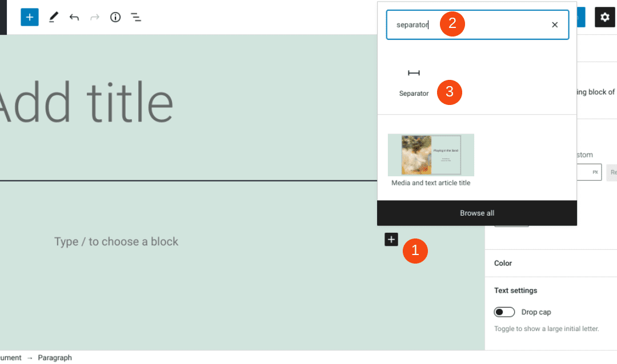Click the Re(set) button beside PX field

tap(612, 172)
